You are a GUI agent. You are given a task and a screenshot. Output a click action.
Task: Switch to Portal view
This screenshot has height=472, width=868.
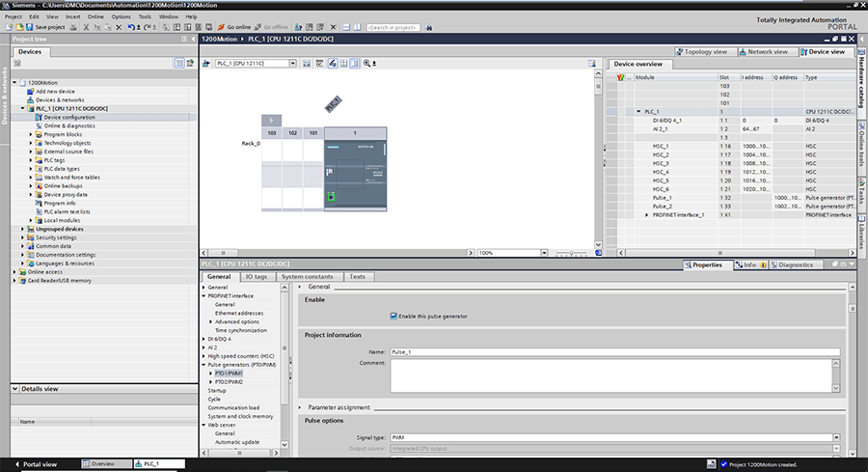pos(37,464)
